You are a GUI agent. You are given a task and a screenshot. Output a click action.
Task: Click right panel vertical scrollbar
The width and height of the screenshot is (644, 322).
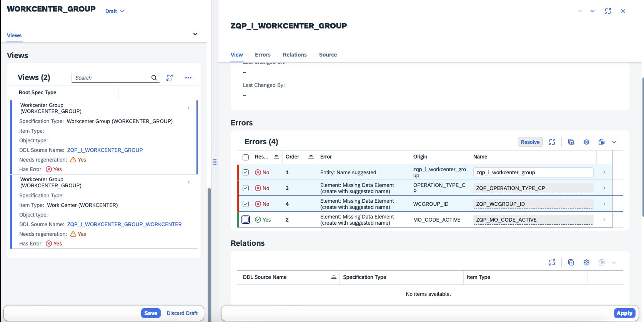click(642, 146)
